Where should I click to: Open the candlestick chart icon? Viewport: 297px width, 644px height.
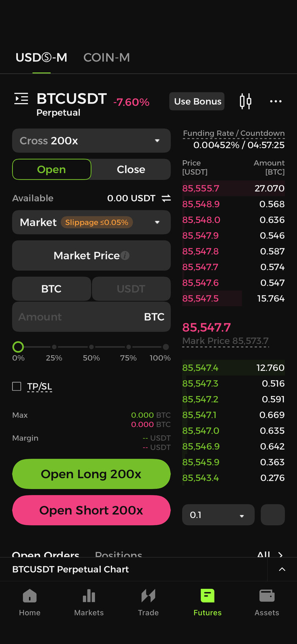(x=245, y=101)
